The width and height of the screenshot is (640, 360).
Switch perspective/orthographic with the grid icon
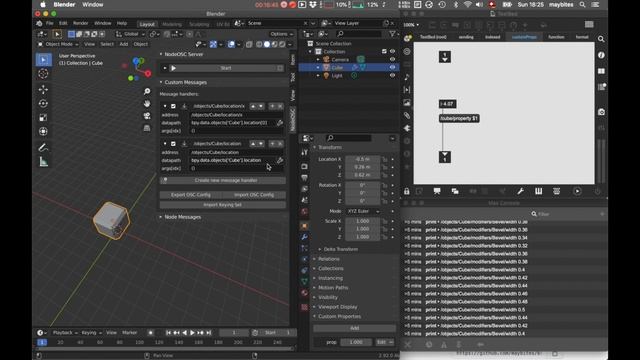point(147,128)
